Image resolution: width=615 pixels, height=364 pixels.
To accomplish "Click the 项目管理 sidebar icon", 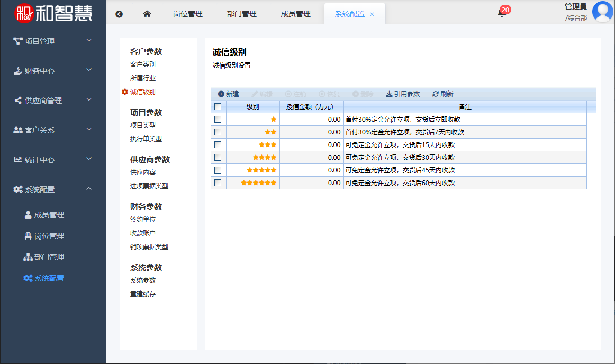I will 17,41.
